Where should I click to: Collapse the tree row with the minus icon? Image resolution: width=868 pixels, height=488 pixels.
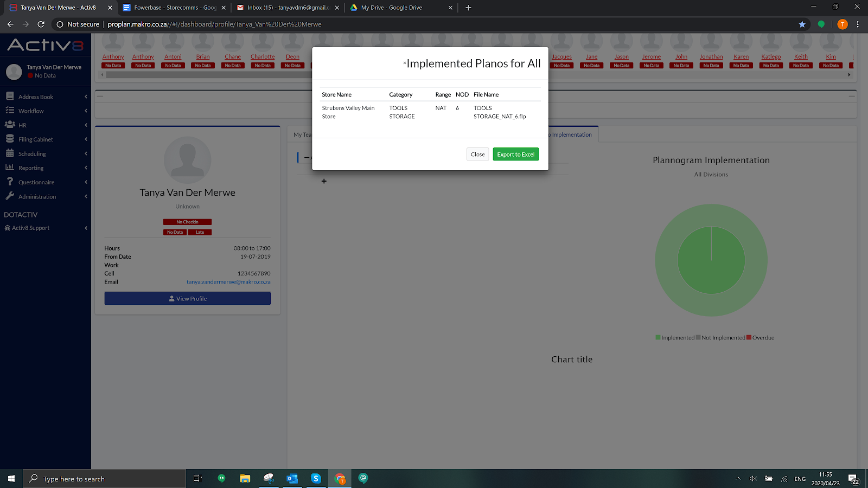point(307,157)
